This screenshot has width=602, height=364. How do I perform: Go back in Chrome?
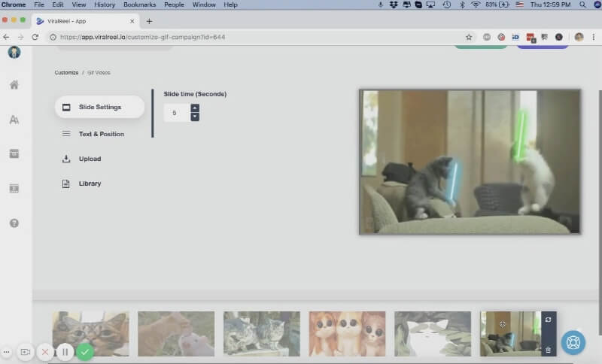coord(6,37)
